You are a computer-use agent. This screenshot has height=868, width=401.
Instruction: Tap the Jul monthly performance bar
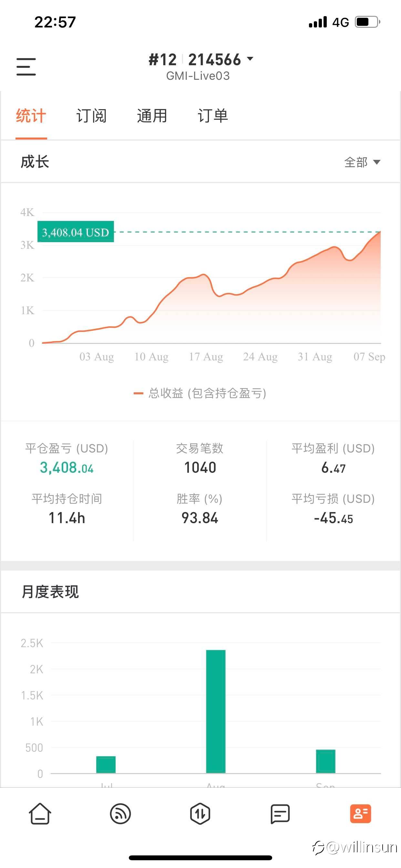point(106,765)
